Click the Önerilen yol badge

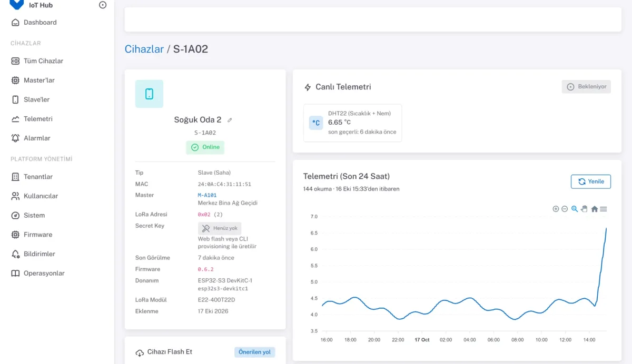255,352
